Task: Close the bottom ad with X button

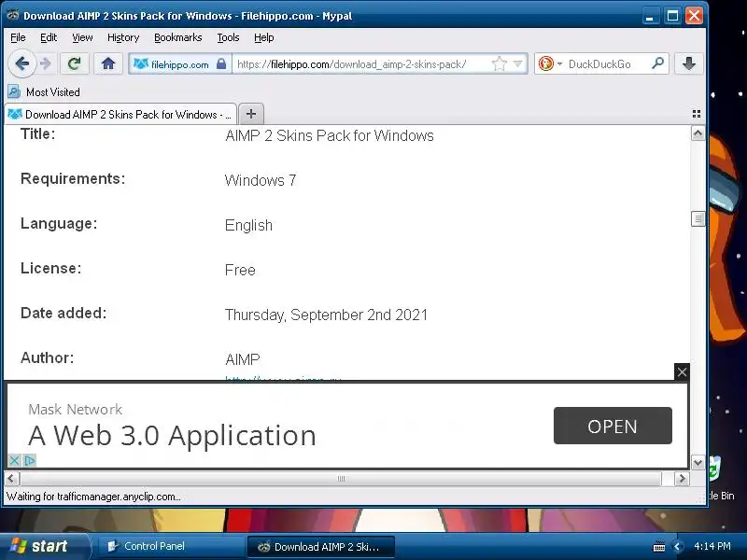Action: [682, 371]
